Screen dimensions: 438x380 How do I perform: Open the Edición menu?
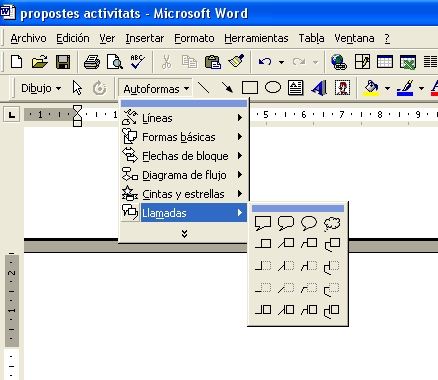pos(73,38)
